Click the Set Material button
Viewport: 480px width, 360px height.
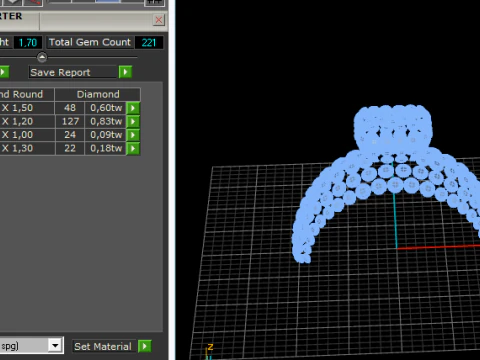[x=103, y=346]
